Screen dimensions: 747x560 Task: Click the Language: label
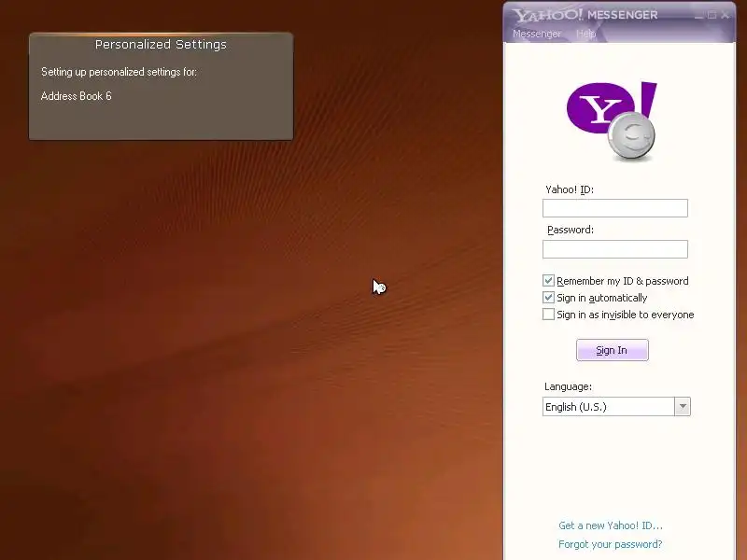click(x=568, y=386)
